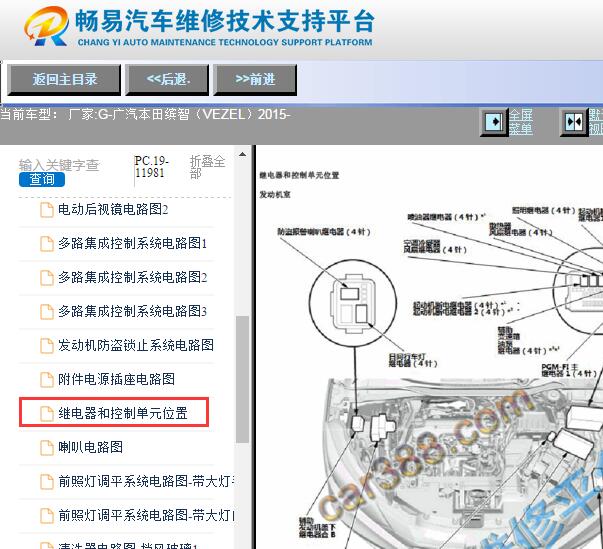603x549 pixels.
Task: Click document icon beside 多路集成控制系统电路图3
Action: tap(47, 311)
